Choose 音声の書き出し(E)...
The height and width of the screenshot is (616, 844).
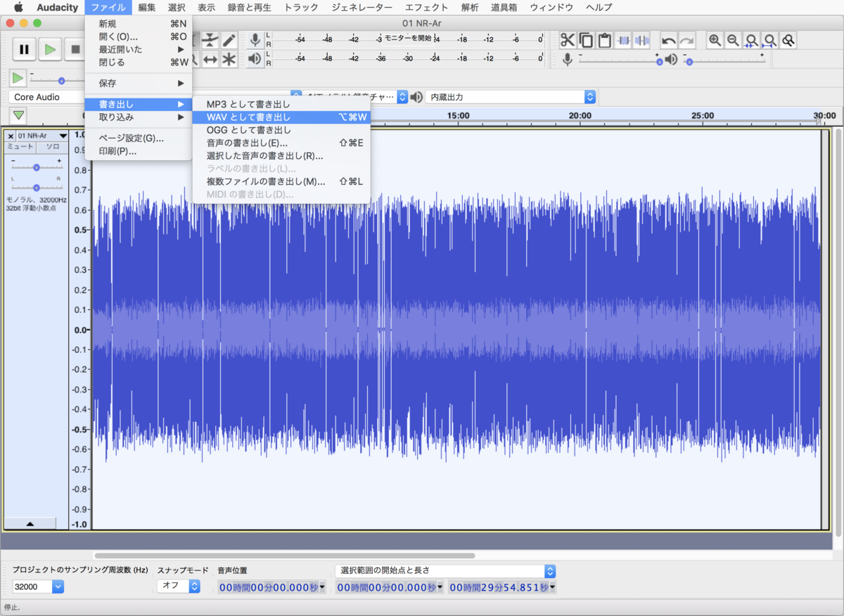click(x=281, y=143)
